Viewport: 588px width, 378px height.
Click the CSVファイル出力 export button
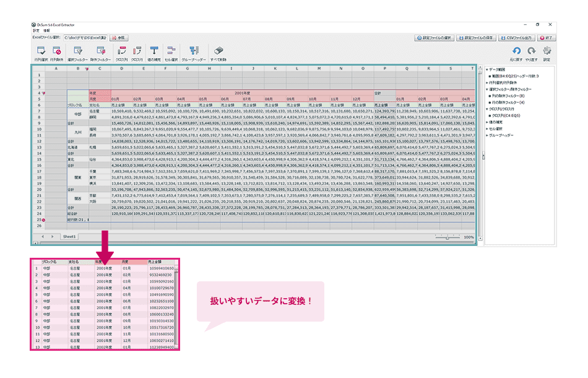coord(518,38)
